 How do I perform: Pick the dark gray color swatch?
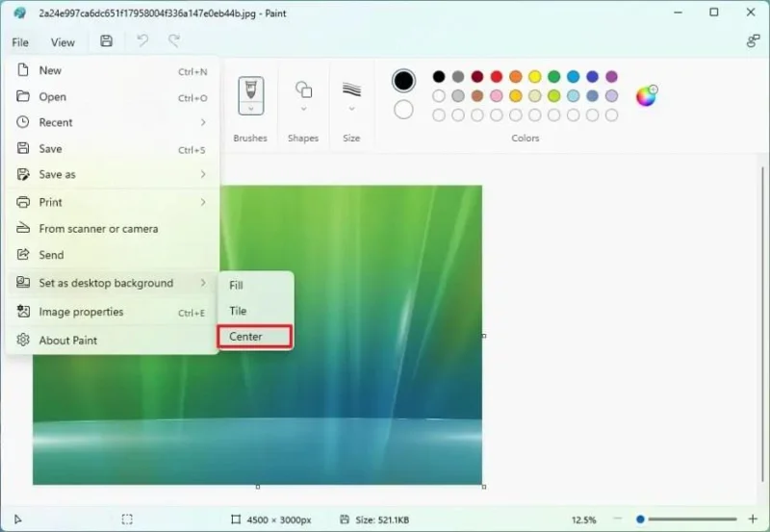coord(458,77)
